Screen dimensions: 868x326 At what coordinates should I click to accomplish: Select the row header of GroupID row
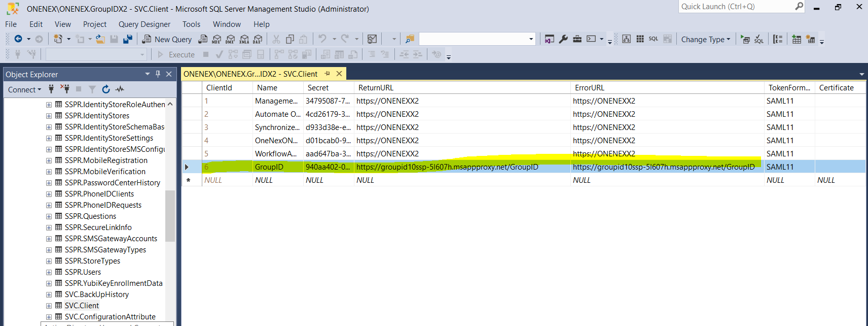pyautogui.click(x=192, y=167)
